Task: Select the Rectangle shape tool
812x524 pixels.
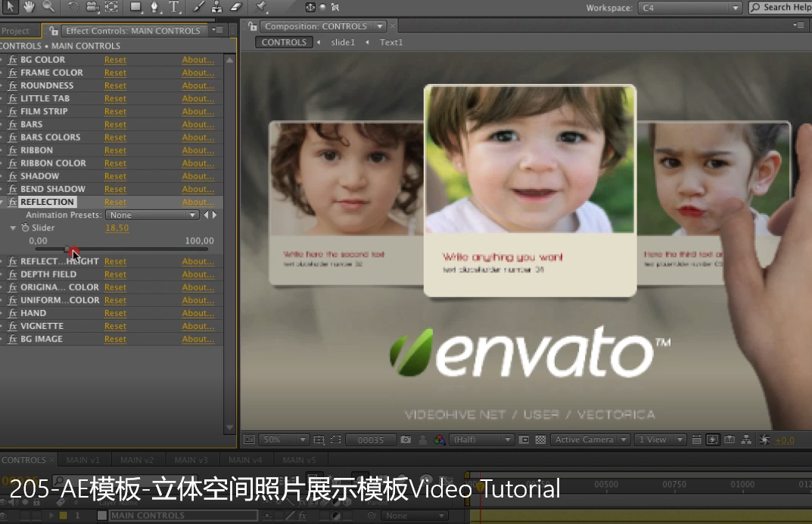Action: (x=135, y=7)
